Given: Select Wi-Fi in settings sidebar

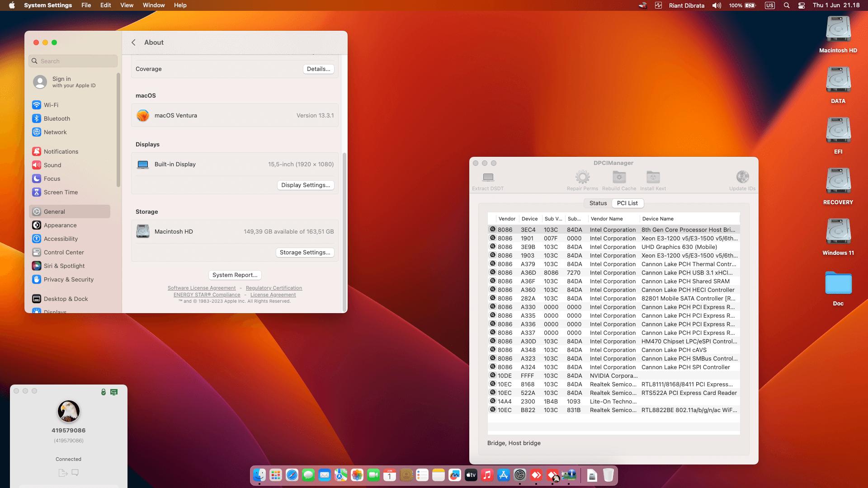Looking at the screenshot, I should pyautogui.click(x=70, y=105).
